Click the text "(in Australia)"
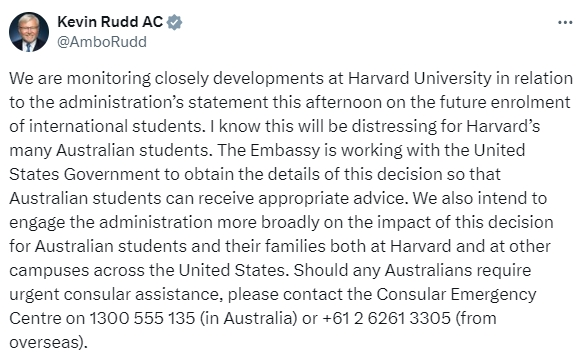This screenshot has height=360, width=585. coord(248,318)
